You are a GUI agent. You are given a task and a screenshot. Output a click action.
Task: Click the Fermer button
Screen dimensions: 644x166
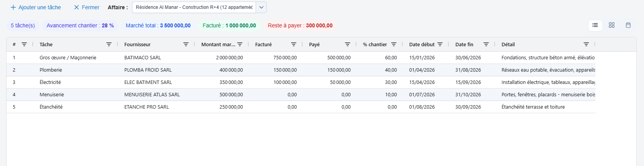point(87,7)
